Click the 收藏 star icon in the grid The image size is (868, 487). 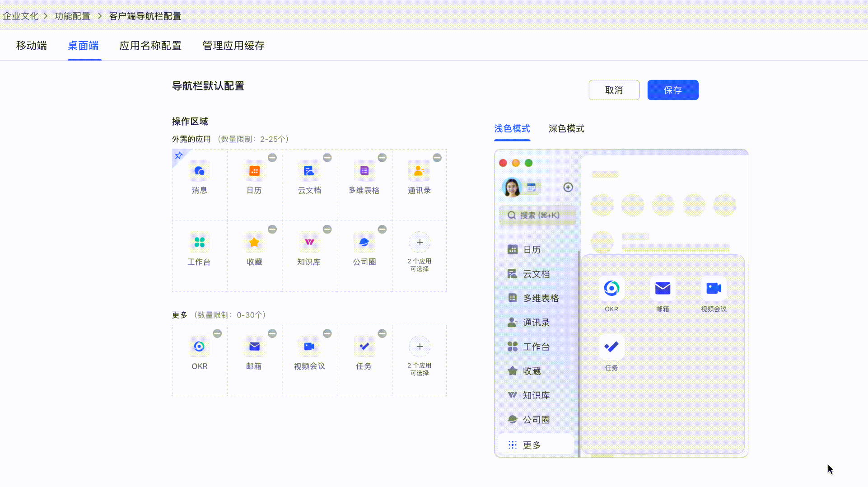point(254,242)
